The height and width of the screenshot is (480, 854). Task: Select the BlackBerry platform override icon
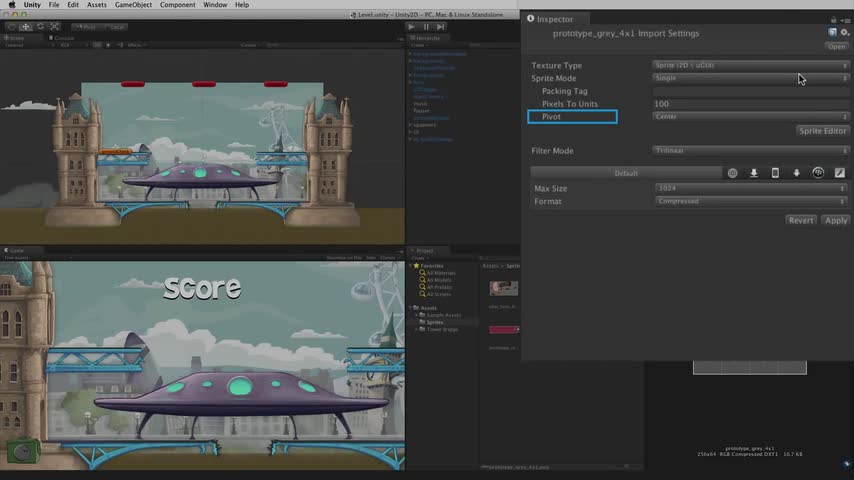coord(818,173)
